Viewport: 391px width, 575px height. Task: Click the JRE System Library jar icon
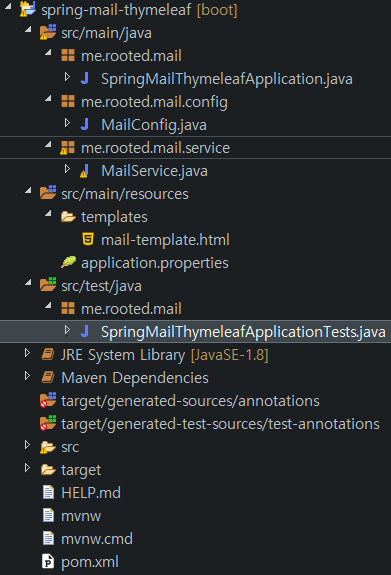pyautogui.click(x=48, y=355)
